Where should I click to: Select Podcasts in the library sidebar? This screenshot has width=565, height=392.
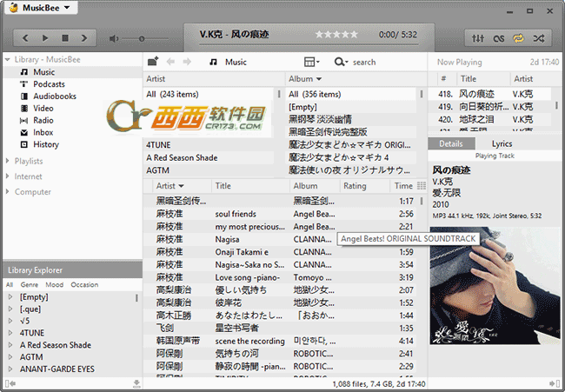click(49, 84)
